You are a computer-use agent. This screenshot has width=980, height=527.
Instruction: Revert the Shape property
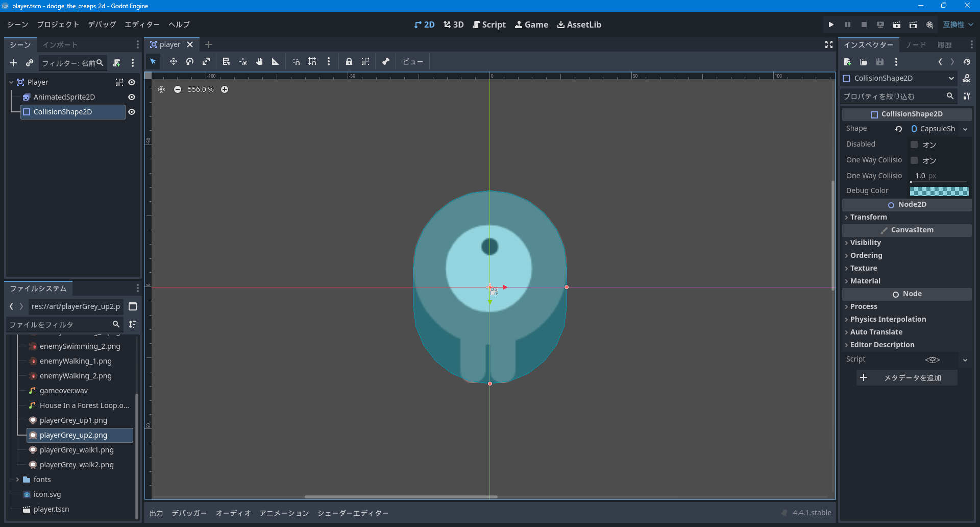click(x=899, y=129)
